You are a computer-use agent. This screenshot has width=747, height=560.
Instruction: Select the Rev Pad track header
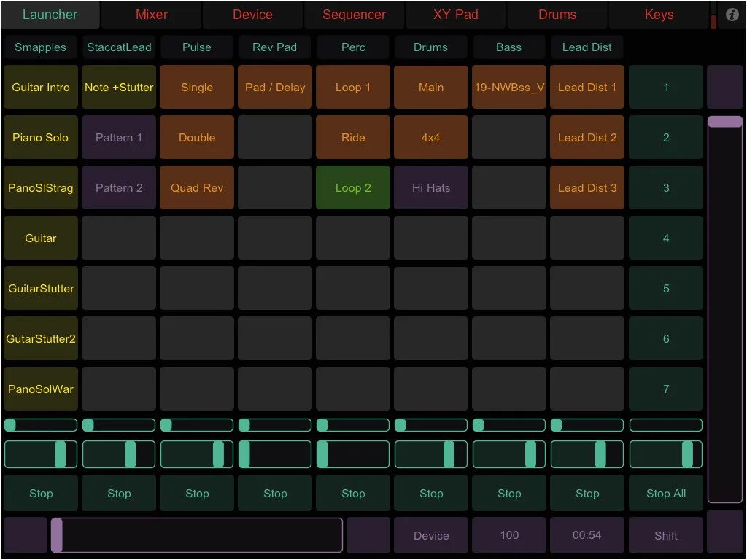pyautogui.click(x=275, y=47)
